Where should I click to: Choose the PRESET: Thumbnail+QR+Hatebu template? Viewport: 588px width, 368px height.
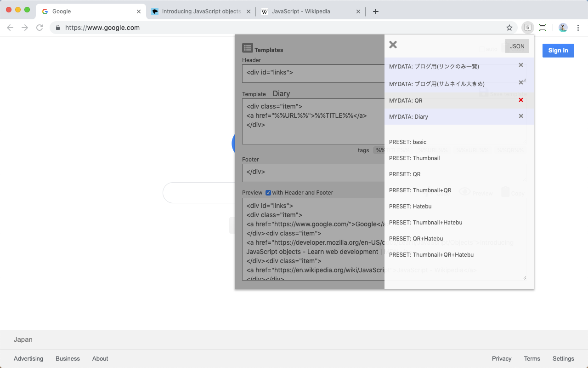click(431, 255)
